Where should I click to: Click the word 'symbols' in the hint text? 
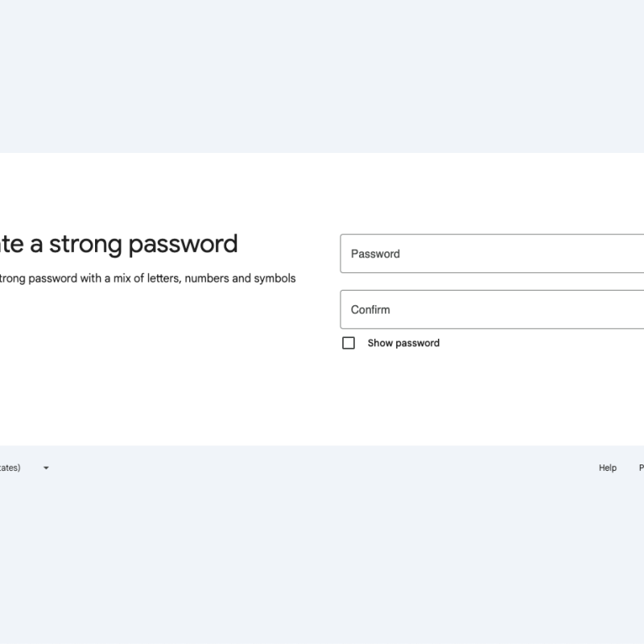click(275, 279)
